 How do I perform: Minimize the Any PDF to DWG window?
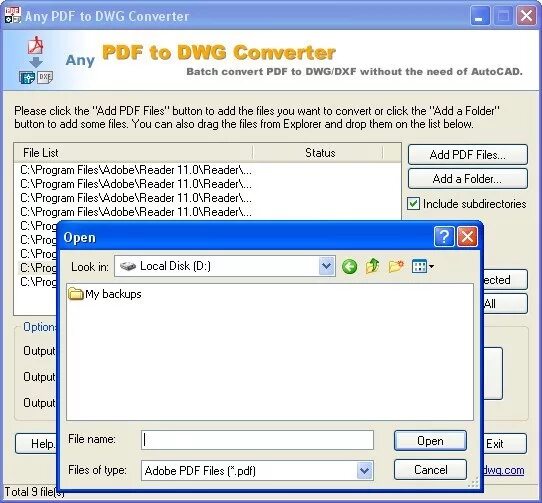tap(479, 16)
